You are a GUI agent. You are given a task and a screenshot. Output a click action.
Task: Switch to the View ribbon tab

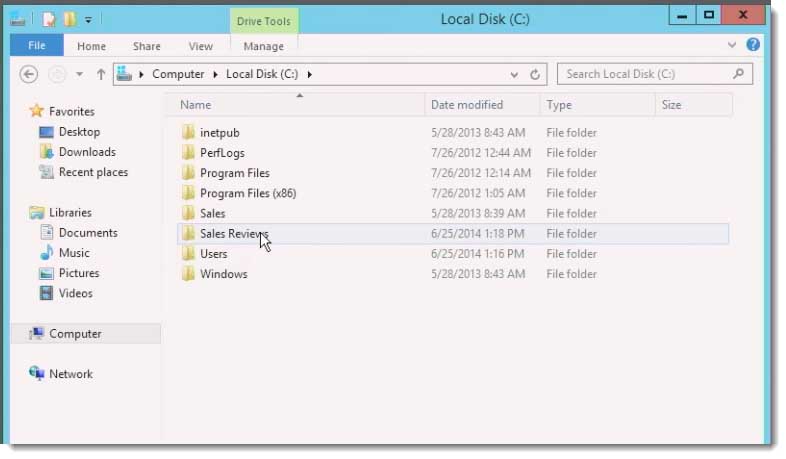click(201, 46)
